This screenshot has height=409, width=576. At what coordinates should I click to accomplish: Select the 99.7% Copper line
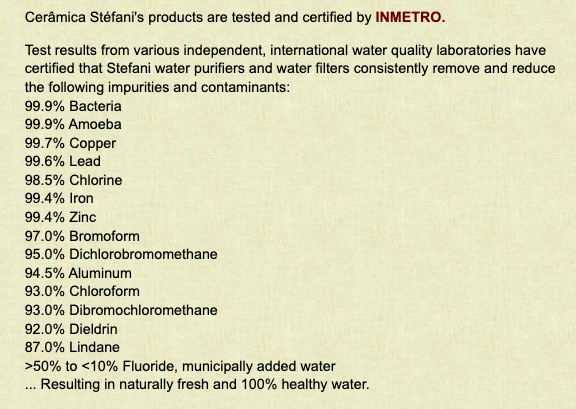pyautogui.click(x=71, y=143)
